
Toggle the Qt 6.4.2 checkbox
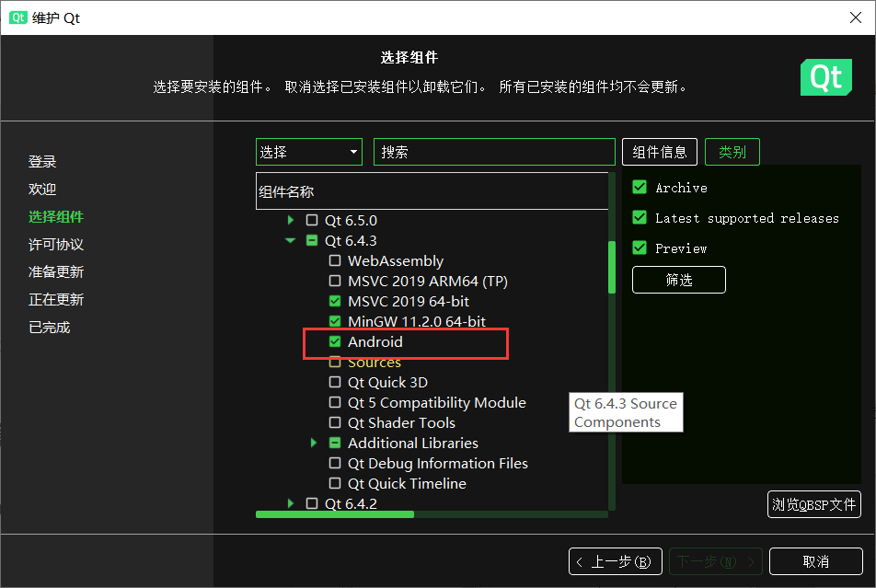coord(312,503)
